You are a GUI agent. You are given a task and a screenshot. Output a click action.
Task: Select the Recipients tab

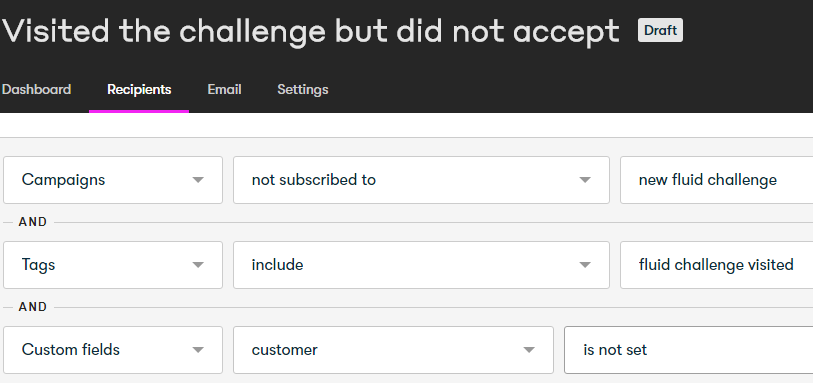click(139, 90)
